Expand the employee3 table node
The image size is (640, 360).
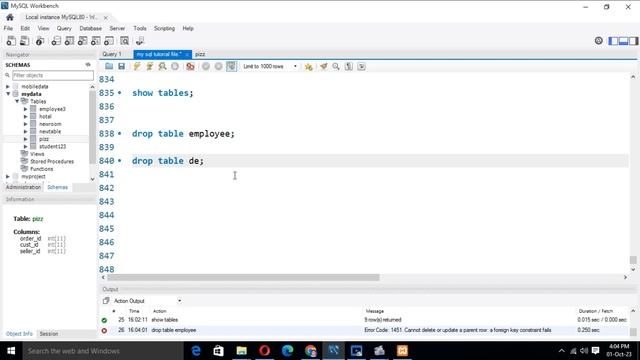(26, 109)
